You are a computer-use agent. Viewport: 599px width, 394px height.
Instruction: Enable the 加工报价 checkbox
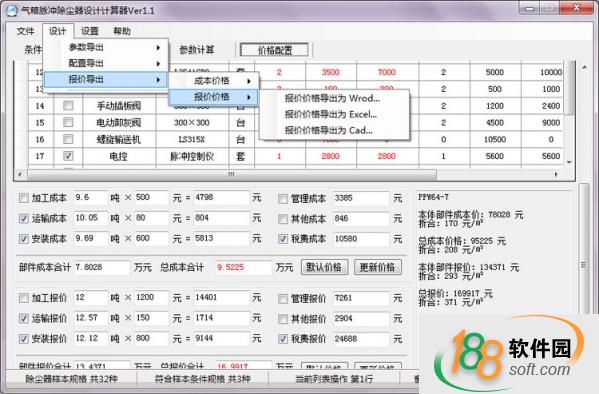[24, 298]
